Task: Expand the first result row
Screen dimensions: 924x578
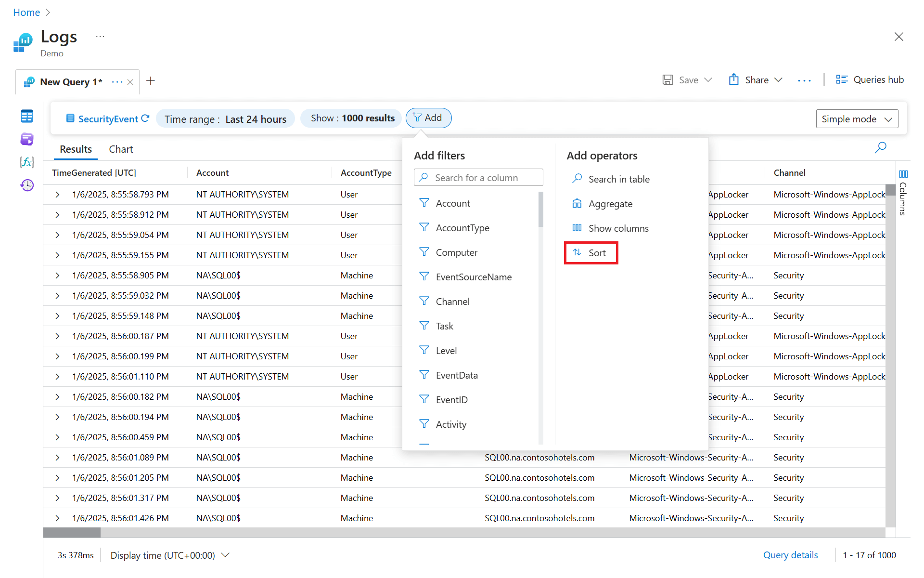Action: 57,195
